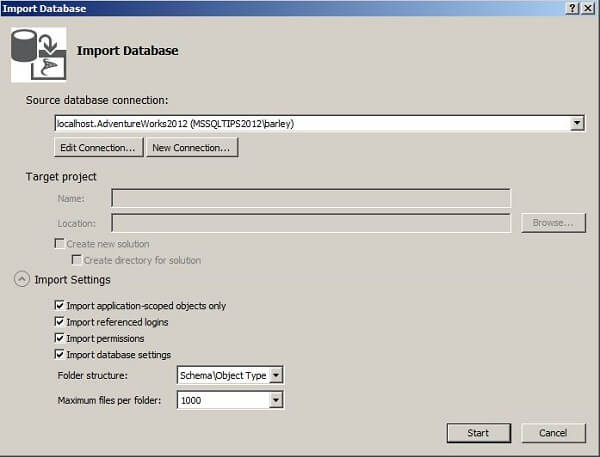Uncheck Import permissions
600x457 pixels.
tap(60, 338)
